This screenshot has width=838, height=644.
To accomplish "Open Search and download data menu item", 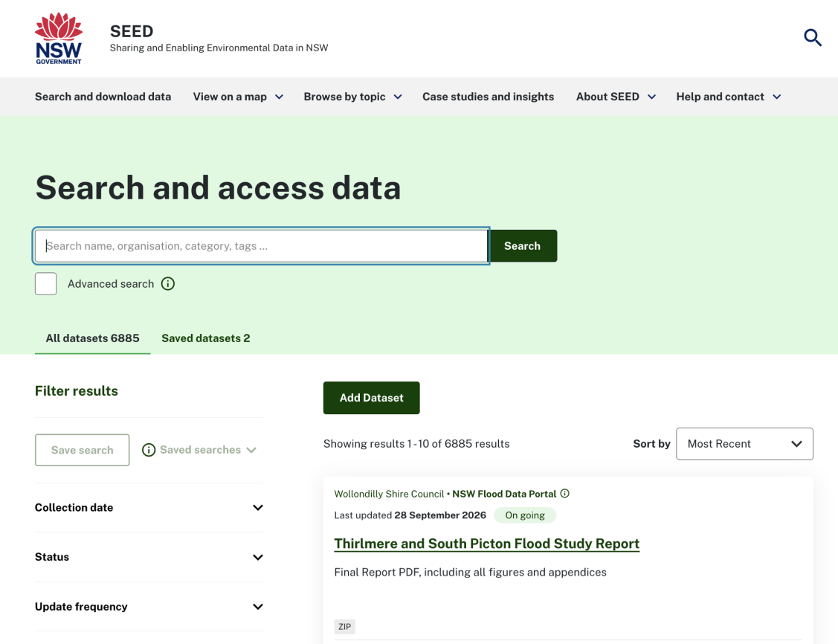I will tap(103, 97).
